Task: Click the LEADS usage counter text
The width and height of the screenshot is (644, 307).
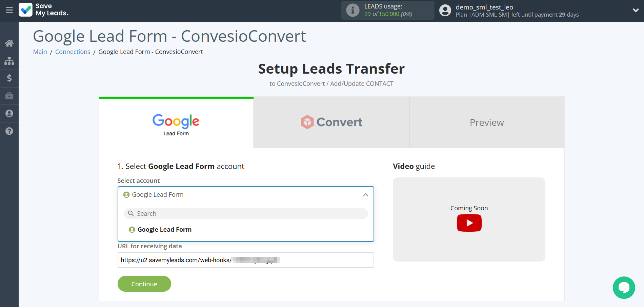Action: tap(388, 14)
